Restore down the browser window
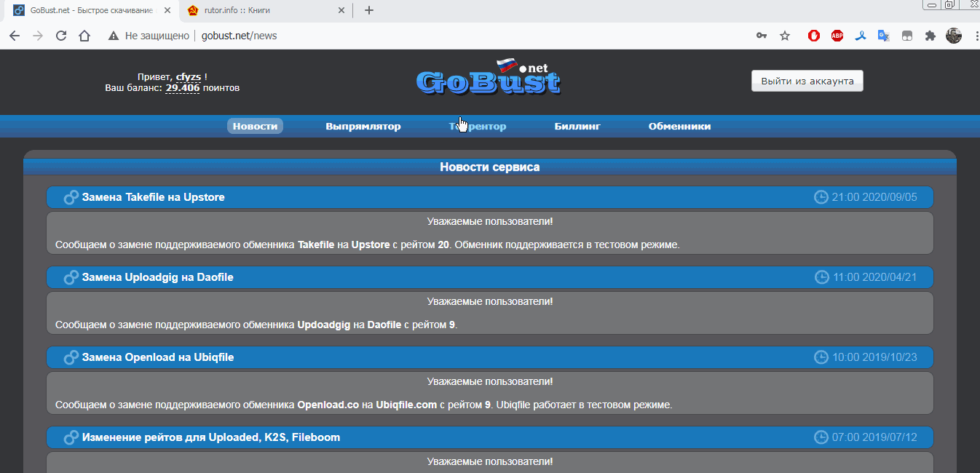This screenshot has height=473, width=980. [949, 4]
